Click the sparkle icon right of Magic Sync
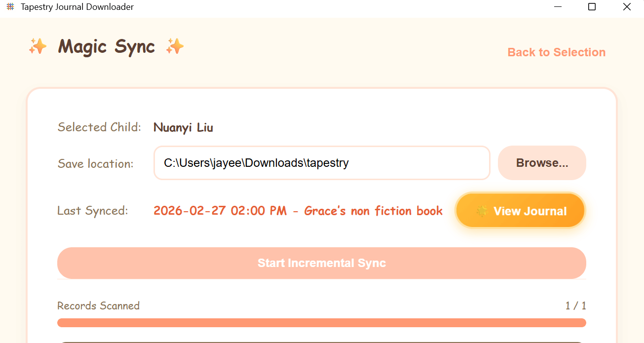The width and height of the screenshot is (644, 343). pos(175,46)
